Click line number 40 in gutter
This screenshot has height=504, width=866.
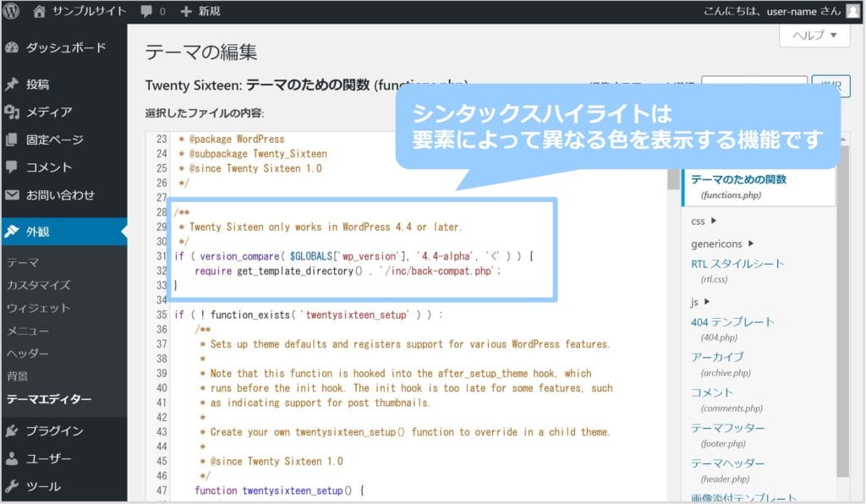[x=162, y=388]
